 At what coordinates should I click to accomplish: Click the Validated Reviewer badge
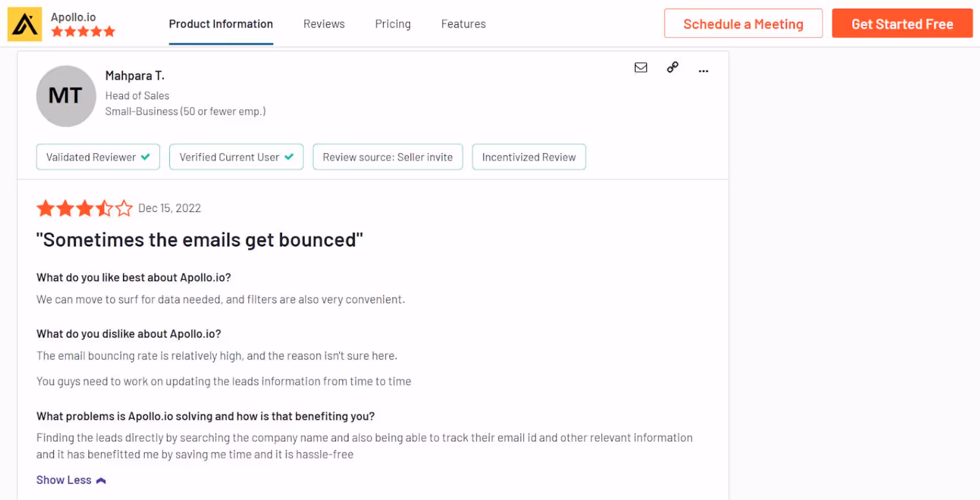[x=98, y=157]
